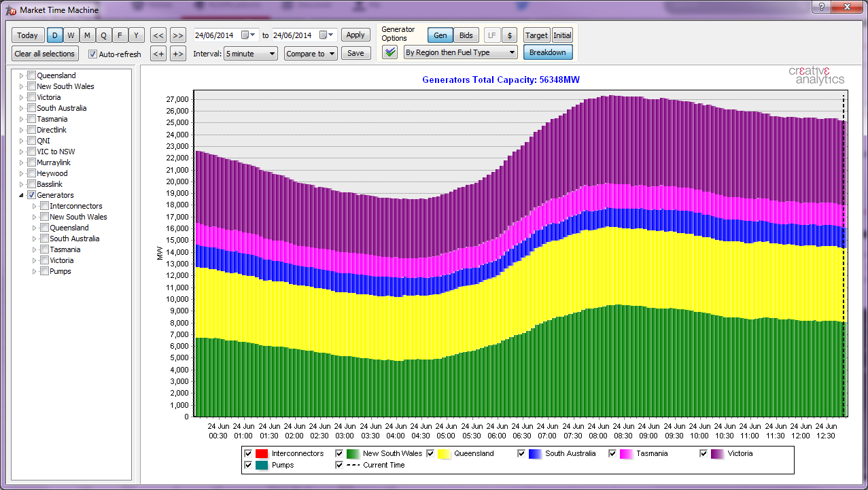Switch to Quarter view with Q
Screen dimensions: 868x490
pyautogui.click(x=103, y=35)
